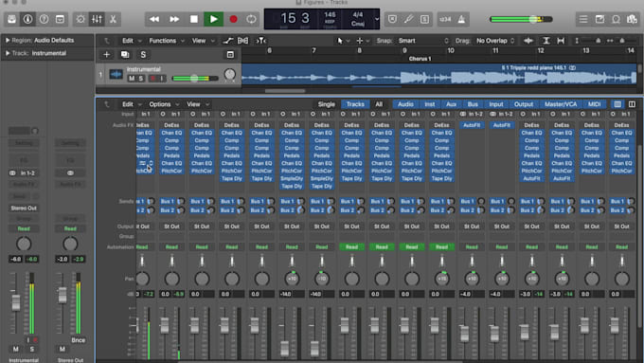Click the green Play button
Image resolution: width=644 pixels, height=363 pixels.
[214, 19]
